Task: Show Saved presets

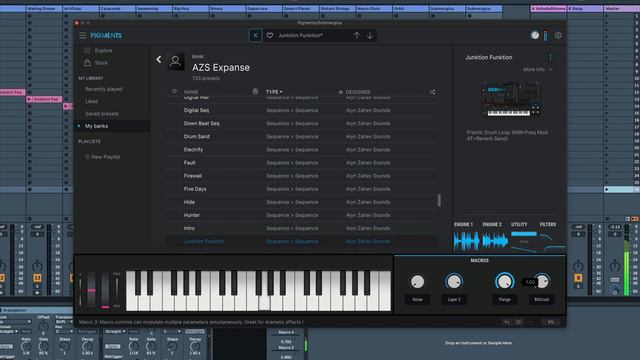Action: (x=102, y=113)
